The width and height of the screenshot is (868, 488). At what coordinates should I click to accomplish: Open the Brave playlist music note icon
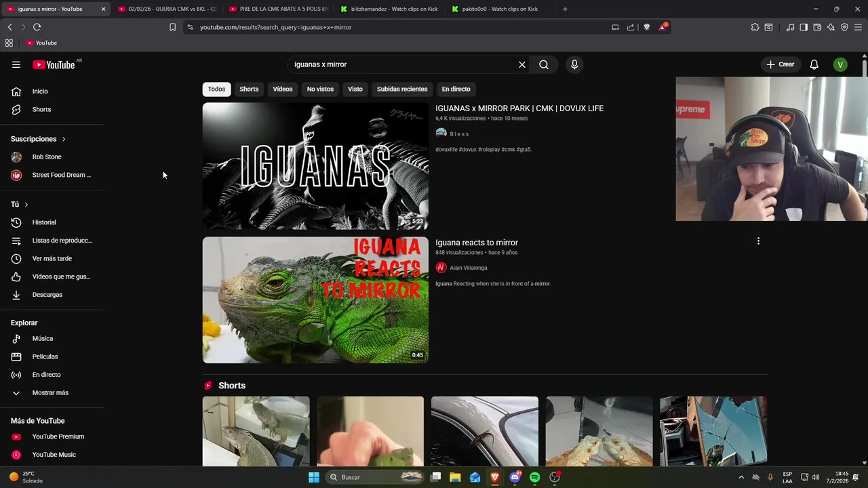pyautogui.click(x=790, y=27)
